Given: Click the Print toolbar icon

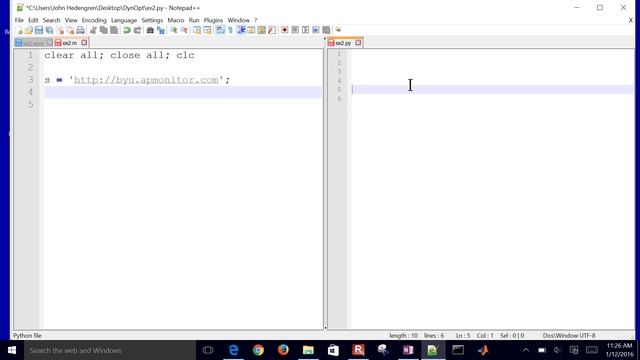Looking at the screenshot, I should pyautogui.click(x=80, y=30).
